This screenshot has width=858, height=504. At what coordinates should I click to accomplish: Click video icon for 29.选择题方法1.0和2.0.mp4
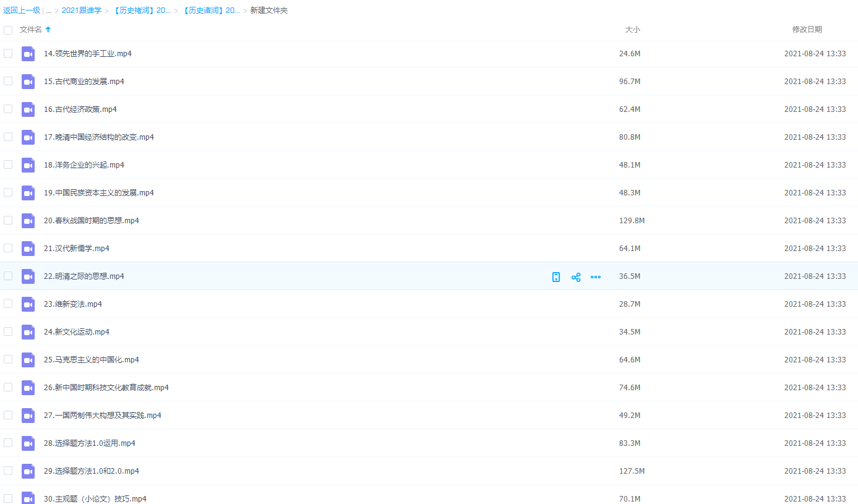click(28, 471)
